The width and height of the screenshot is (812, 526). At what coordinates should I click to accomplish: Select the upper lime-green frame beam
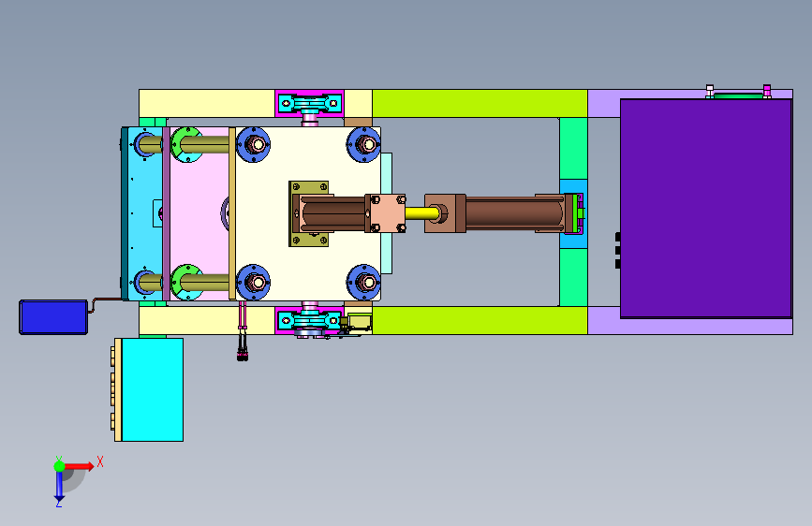480,103
